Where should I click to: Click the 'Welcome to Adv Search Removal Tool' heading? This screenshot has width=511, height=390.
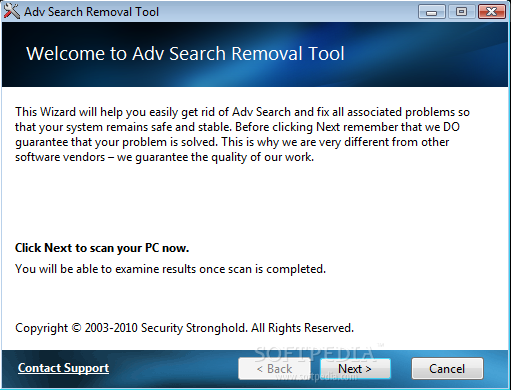pos(185,54)
